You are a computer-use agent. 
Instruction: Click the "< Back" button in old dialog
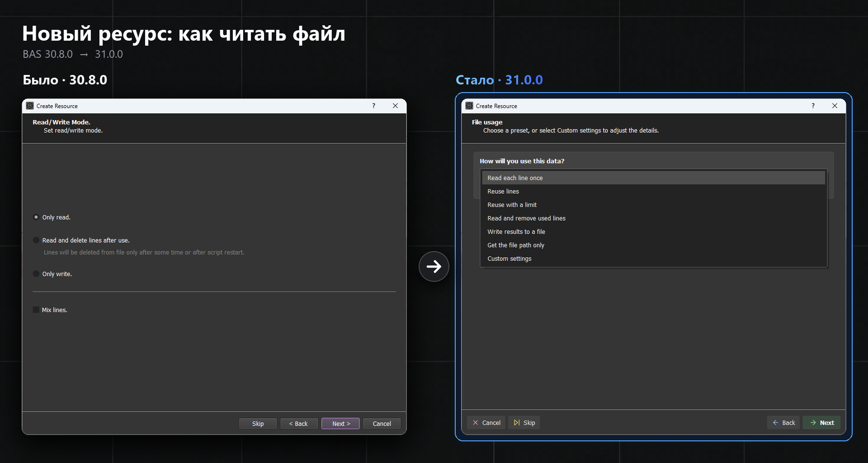tap(299, 424)
